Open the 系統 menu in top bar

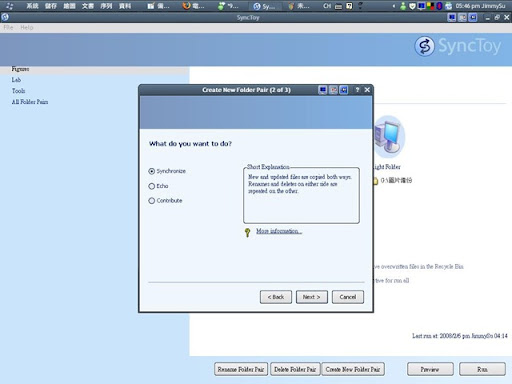32,6
